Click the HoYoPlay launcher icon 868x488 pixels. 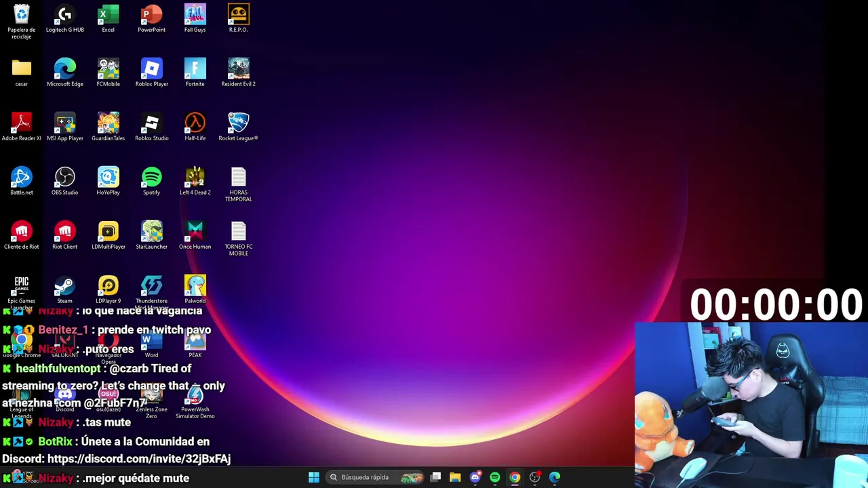[108, 182]
